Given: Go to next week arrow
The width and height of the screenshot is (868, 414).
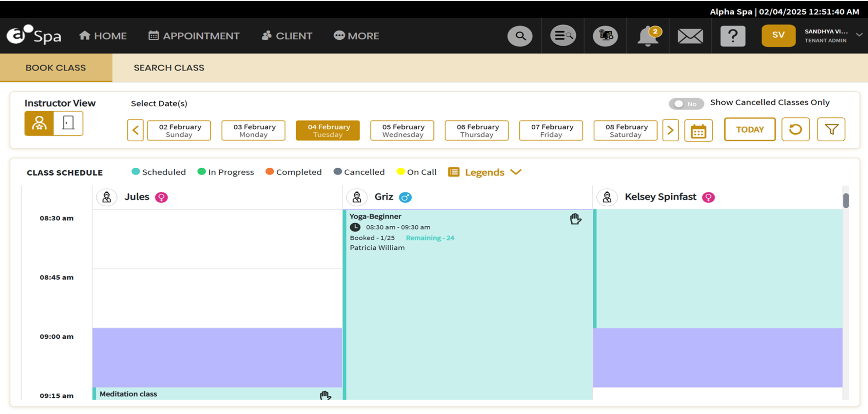Looking at the screenshot, I should (670, 130).
